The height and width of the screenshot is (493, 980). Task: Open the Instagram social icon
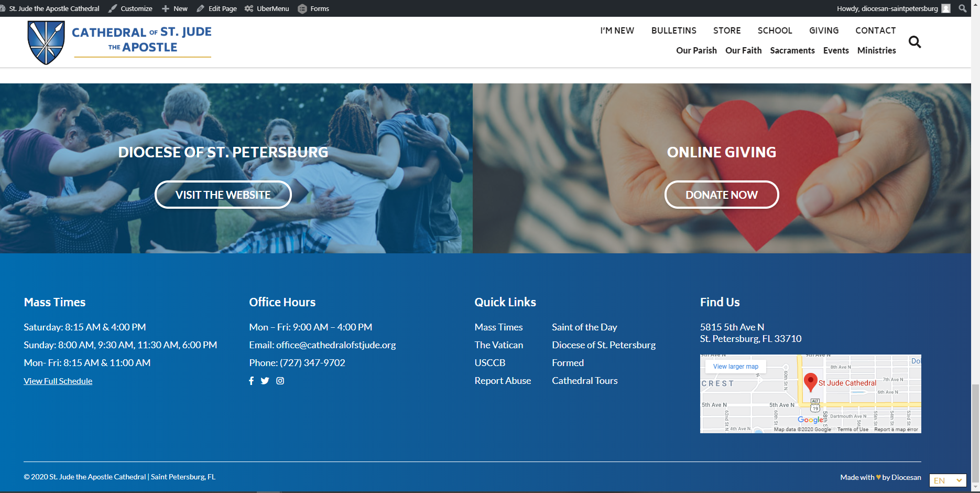point(280,381)
